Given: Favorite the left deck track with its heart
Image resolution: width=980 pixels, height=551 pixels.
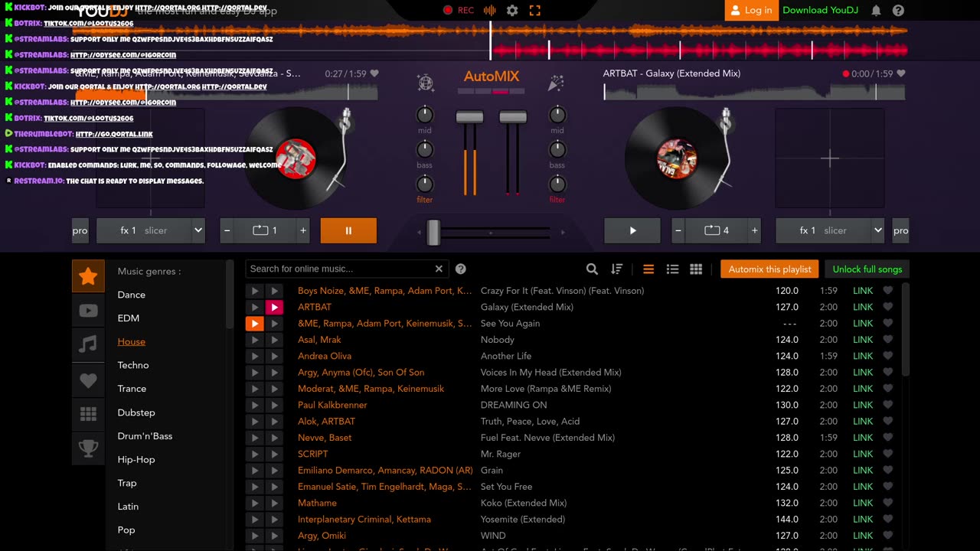Looking at the screenshot, I should point(374,73).
